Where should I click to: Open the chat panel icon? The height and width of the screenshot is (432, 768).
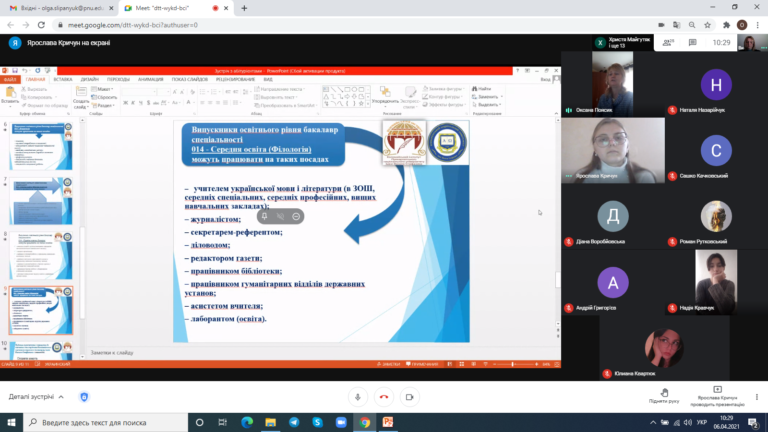[692, 43]
